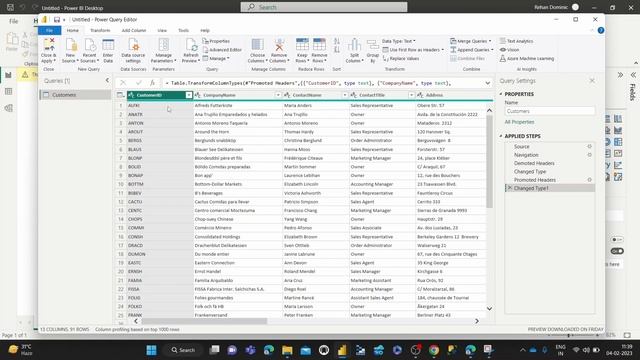Click the Windows Start button
The image size is (640, 360).
click(151, 350)
